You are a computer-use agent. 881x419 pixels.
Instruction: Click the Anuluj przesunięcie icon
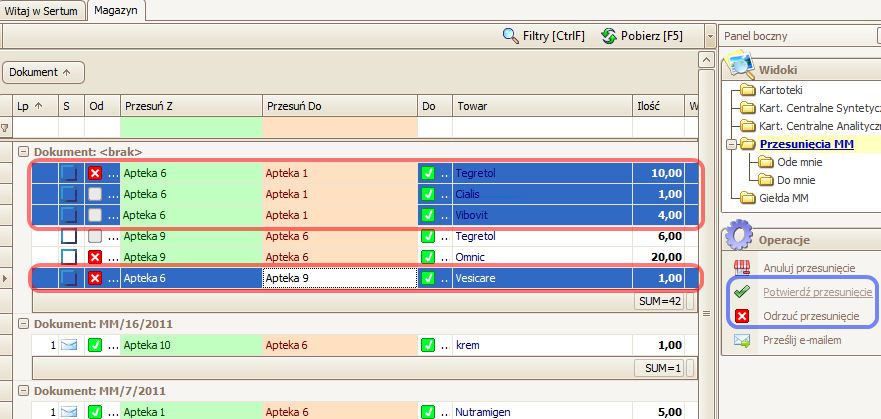coord(741,268)
